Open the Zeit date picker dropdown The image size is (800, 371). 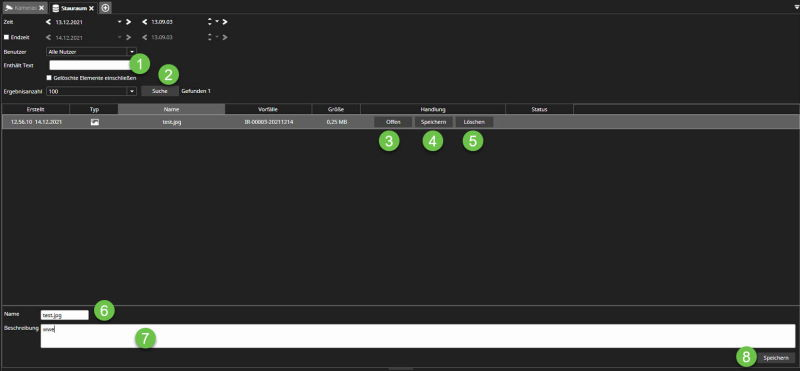coord(119,22)
